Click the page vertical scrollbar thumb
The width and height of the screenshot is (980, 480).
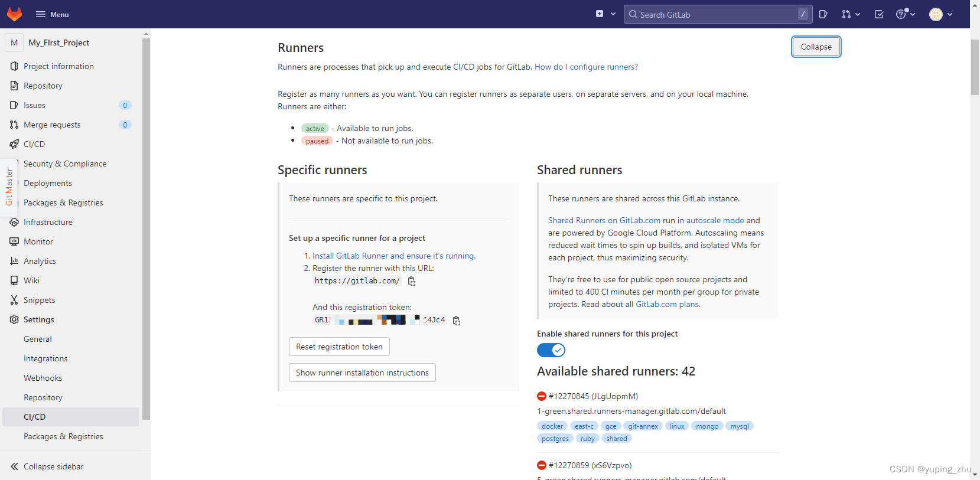point(975,67)
